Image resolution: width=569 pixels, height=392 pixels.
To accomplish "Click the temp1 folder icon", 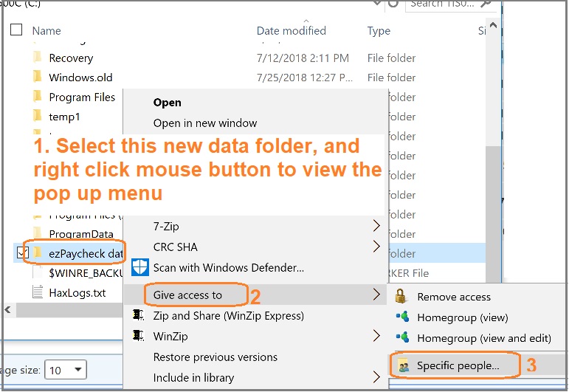I will 37,116.
